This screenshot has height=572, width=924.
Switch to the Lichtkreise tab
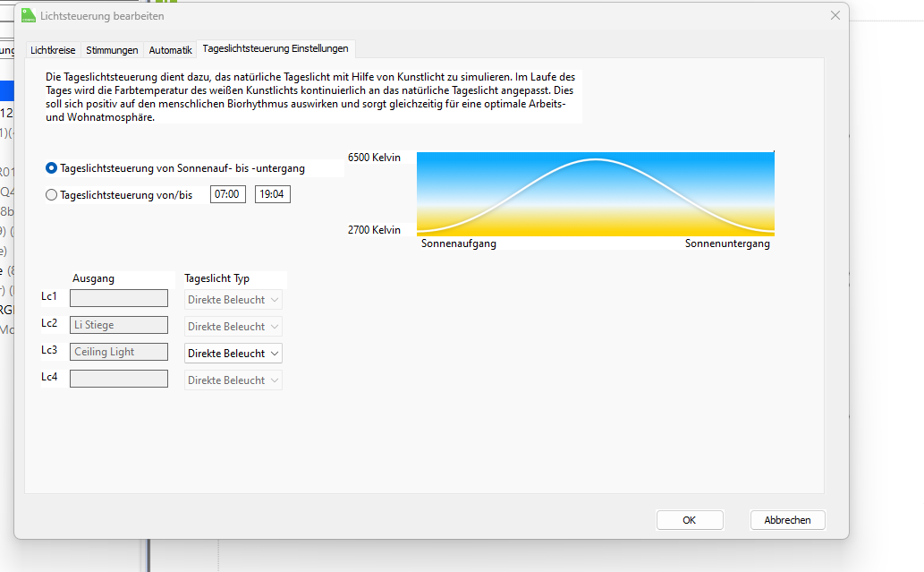53,50
